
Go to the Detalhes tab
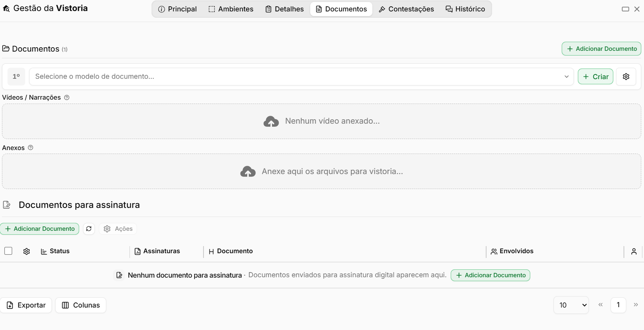pyautogui.click(x=284, y=9)
